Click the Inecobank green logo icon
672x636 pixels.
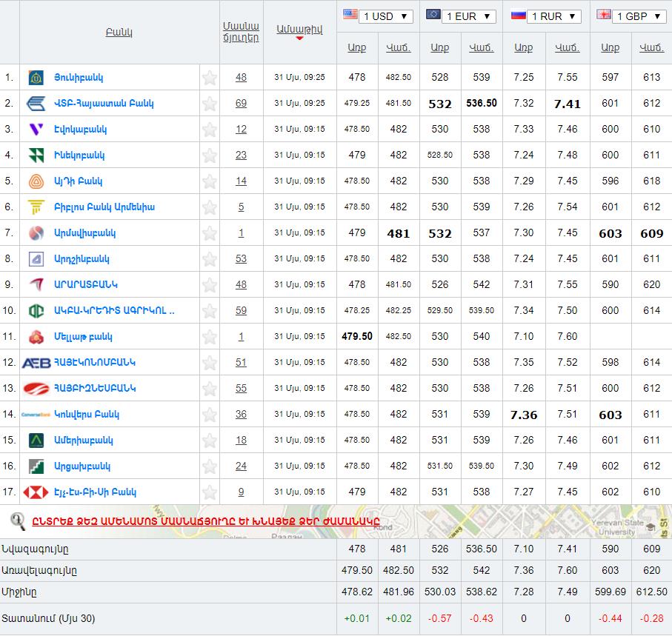[x=36, y=155]
